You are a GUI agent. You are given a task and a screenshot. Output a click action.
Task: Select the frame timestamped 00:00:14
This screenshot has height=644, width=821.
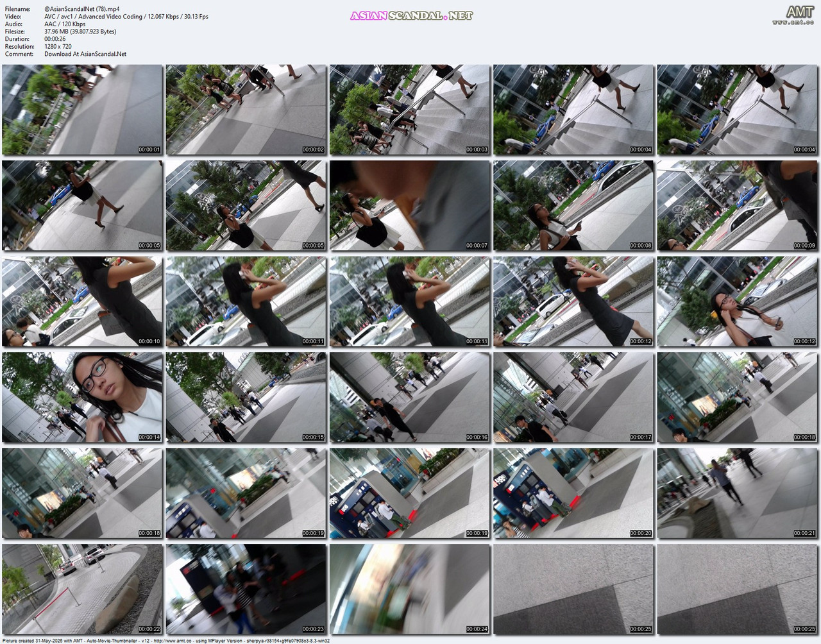tap(82, 398)
